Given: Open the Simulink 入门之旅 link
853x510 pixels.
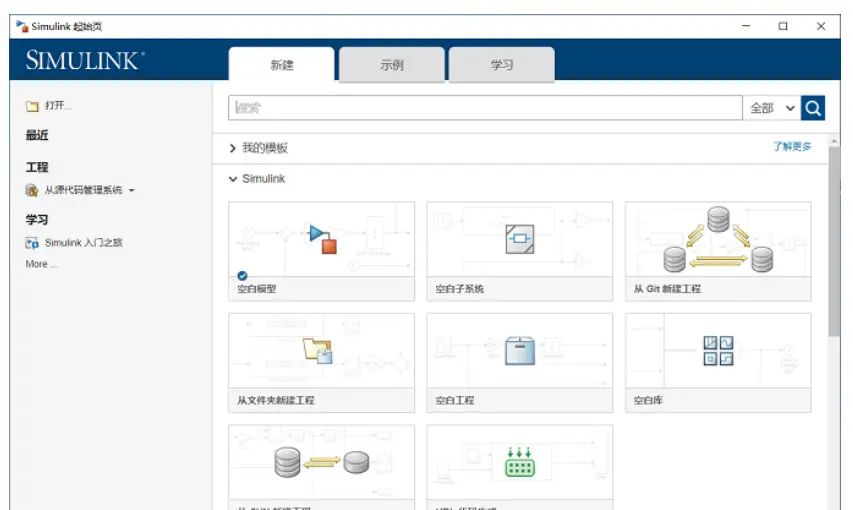Looking at the screenshot, I should pos(83,243).
